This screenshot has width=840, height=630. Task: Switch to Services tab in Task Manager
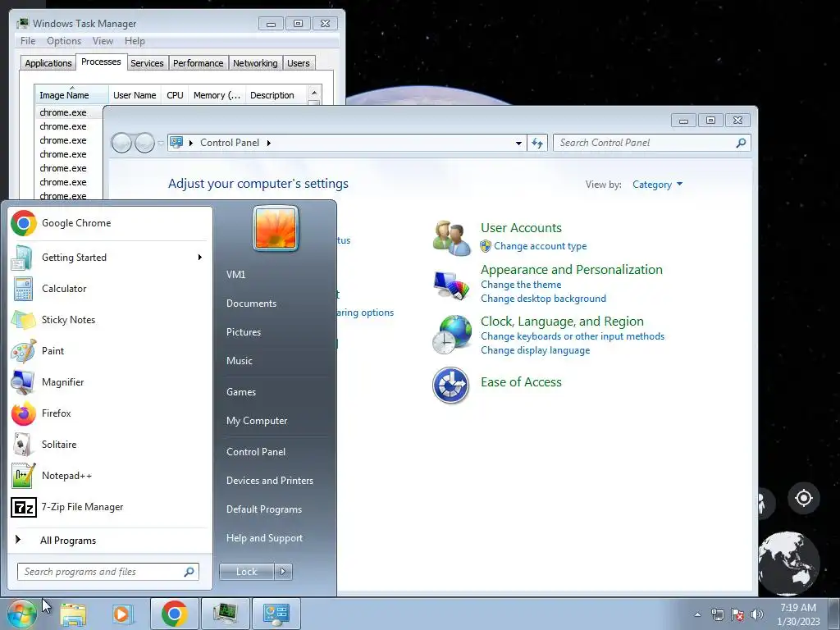point(147,63)
